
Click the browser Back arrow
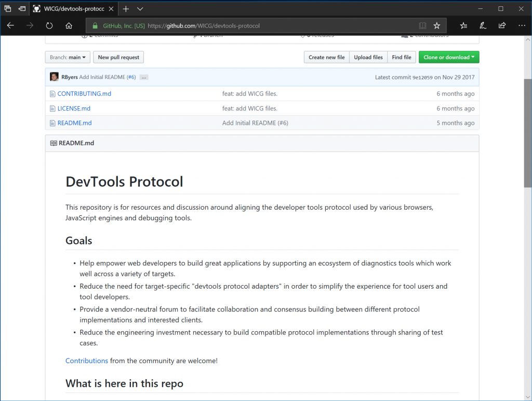coord(10,25)
